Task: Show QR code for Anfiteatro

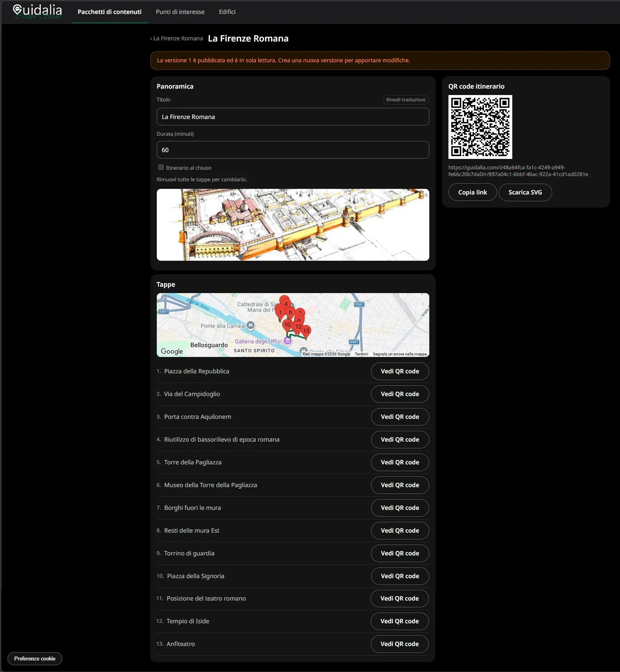Action: click(400, 644)
